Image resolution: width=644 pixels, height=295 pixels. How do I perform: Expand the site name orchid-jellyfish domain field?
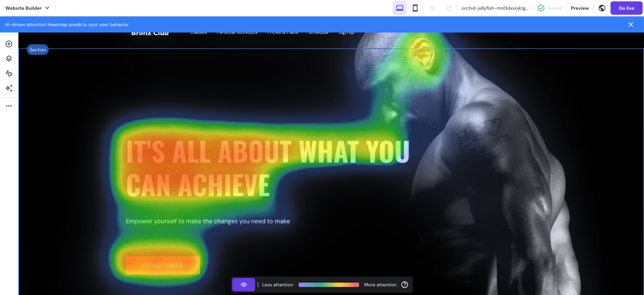[495, 8]
